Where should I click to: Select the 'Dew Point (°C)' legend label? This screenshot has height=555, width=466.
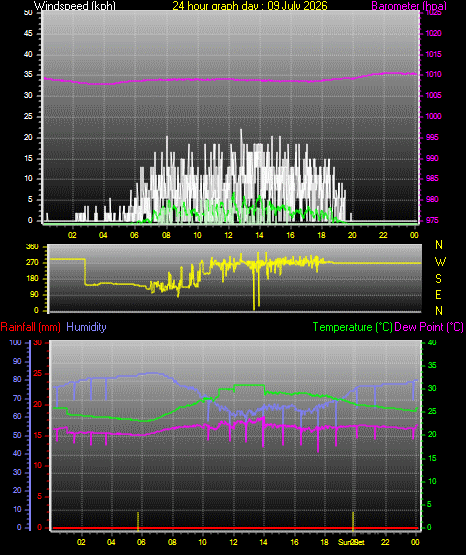429,327
